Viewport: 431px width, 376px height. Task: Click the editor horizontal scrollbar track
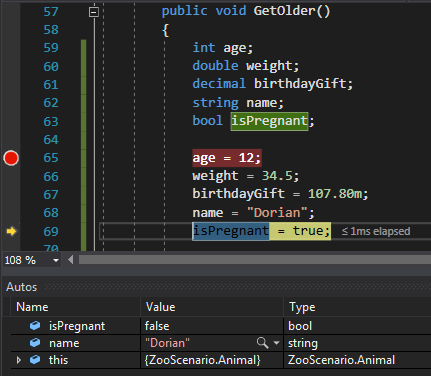pyautogui.click(x=255, y=260)
